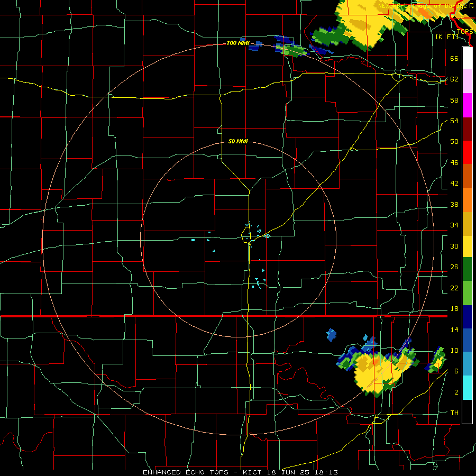Click the "[K FT]" units label
The image size is (476, 476).
447,36
